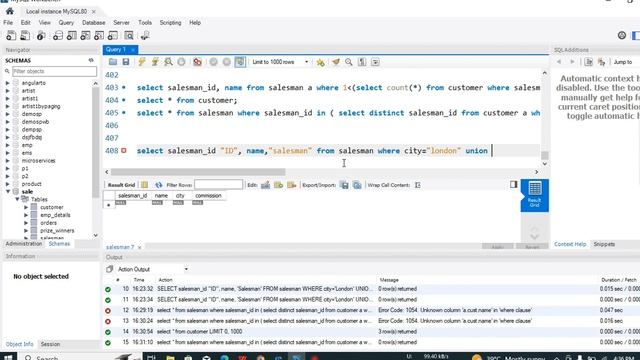This screenshot has width=640, height=360.
Task: Collapse the Tables node under sale
Action: 17,199
